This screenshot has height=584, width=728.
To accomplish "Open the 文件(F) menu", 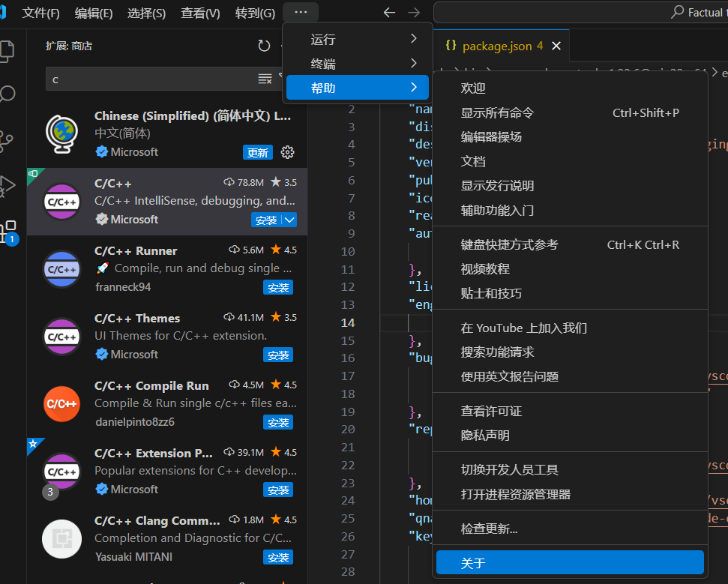I will pyautogui.click(x=40, y=13).
